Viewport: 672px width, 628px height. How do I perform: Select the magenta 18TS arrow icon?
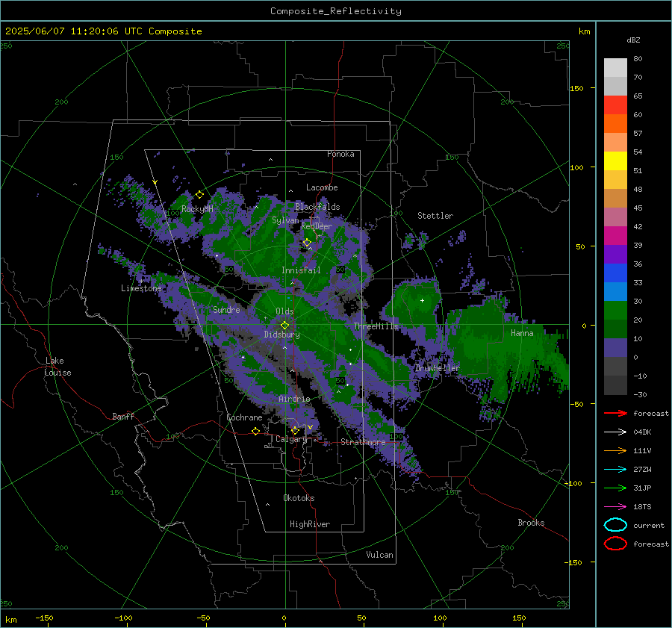point(615,506)
